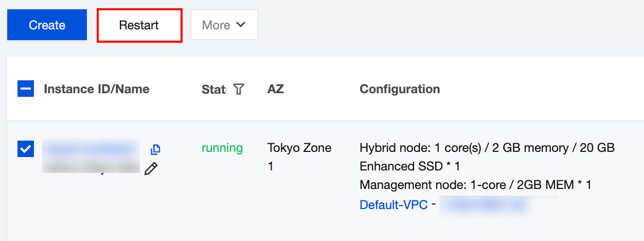Viewport: 644px width, 241px height.
Task: Click the Restart button
Action: pyautogui.click(x=139, y=25)
